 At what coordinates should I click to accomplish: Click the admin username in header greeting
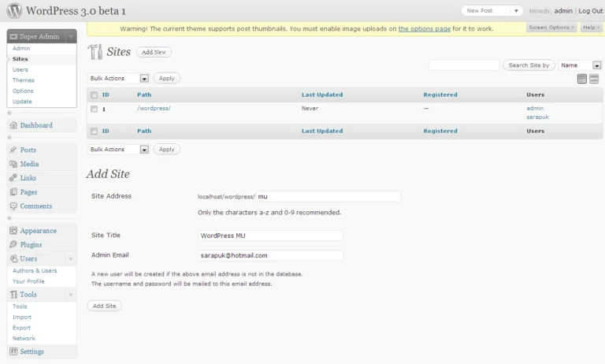[563, 11]
